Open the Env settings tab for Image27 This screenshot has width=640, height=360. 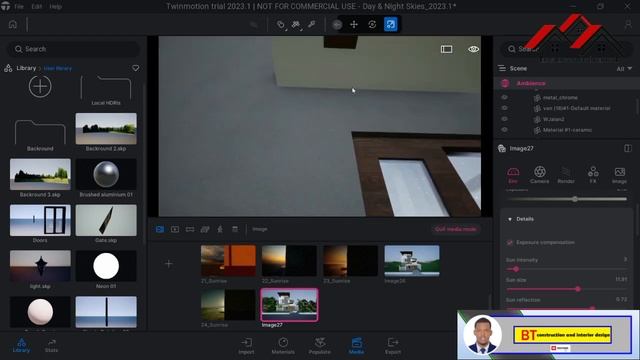[513, 175]
